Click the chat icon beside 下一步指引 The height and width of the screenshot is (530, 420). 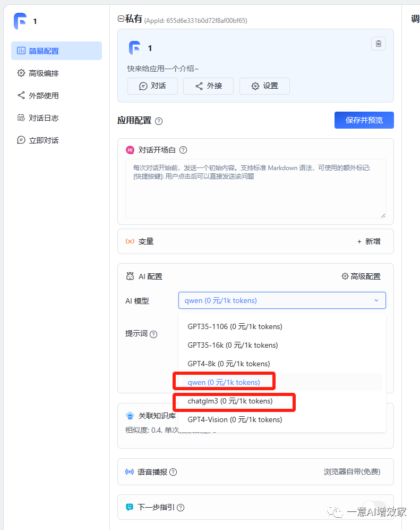(130, 507)
